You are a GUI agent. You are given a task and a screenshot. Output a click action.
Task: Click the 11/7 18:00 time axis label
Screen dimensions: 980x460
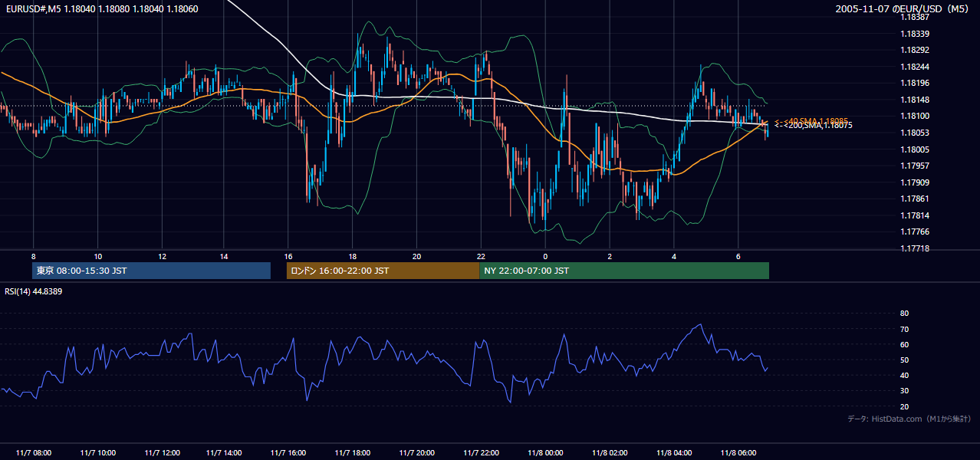[354, 453]
